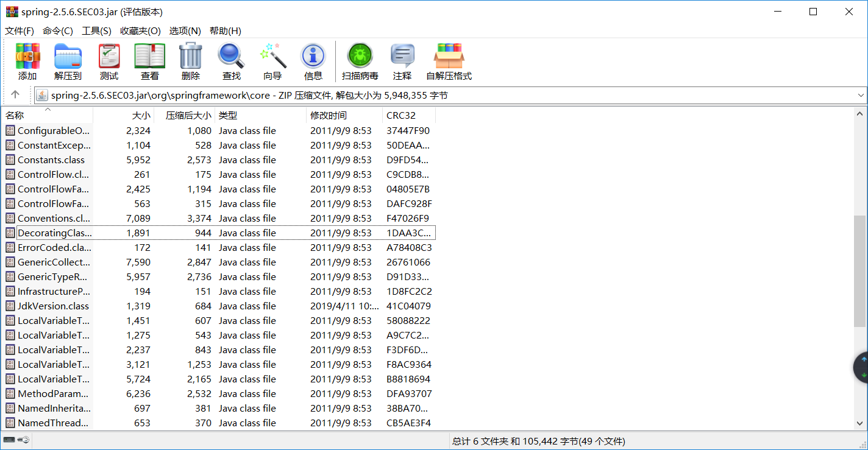Screen dimensions: 868x450
Task: Select the LocalVariableT... row sized 2,237
Action: point(219,350)
